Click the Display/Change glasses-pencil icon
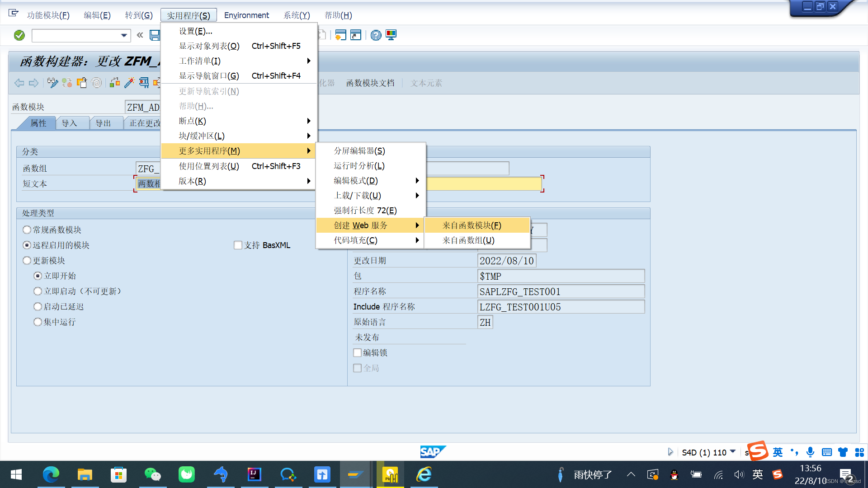 click(52, 83)
